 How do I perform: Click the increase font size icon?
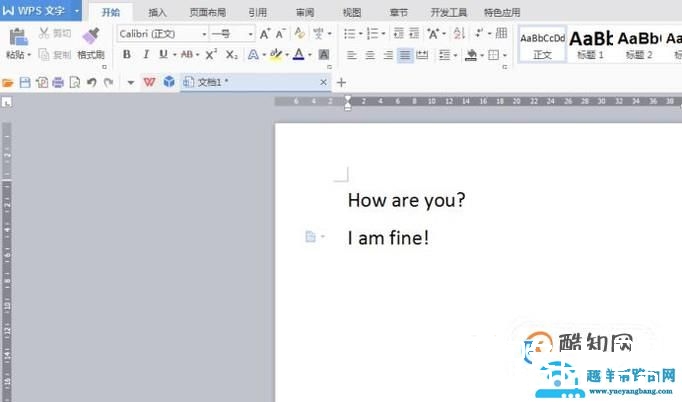pos(265,34)
